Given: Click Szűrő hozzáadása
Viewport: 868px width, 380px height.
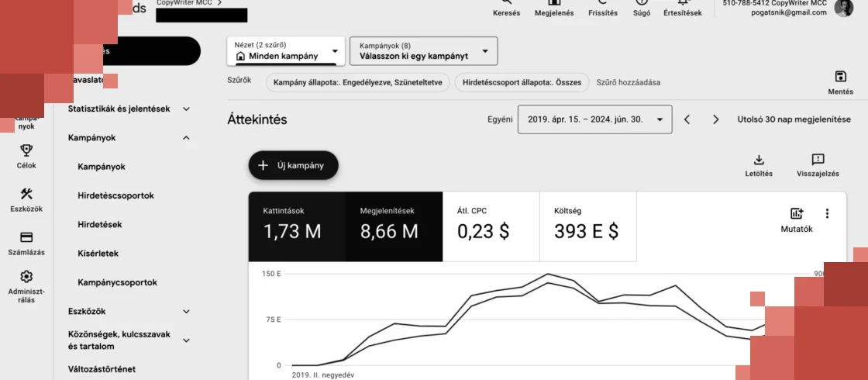Looking at the screenshot, I should pos(629,82).
